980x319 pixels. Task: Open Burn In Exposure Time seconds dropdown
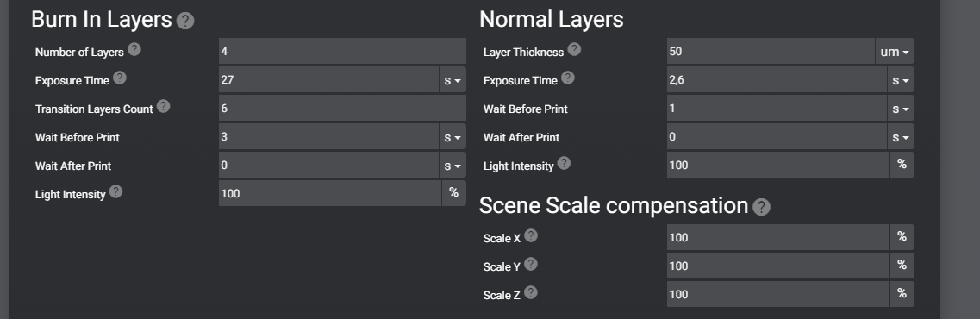(x=453, y=80)
